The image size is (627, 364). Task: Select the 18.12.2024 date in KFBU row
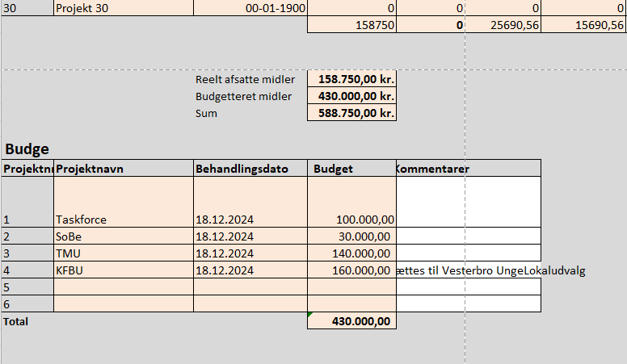pyautogui.click(x=250, y=270)
